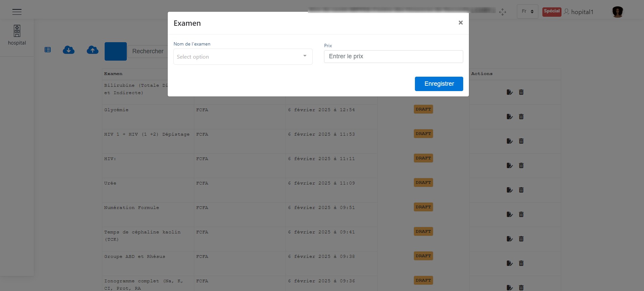Image resolution: width=644 pixels, height=291 pixels.
Task: Click the cloud download icon
Action: [69, 50]
